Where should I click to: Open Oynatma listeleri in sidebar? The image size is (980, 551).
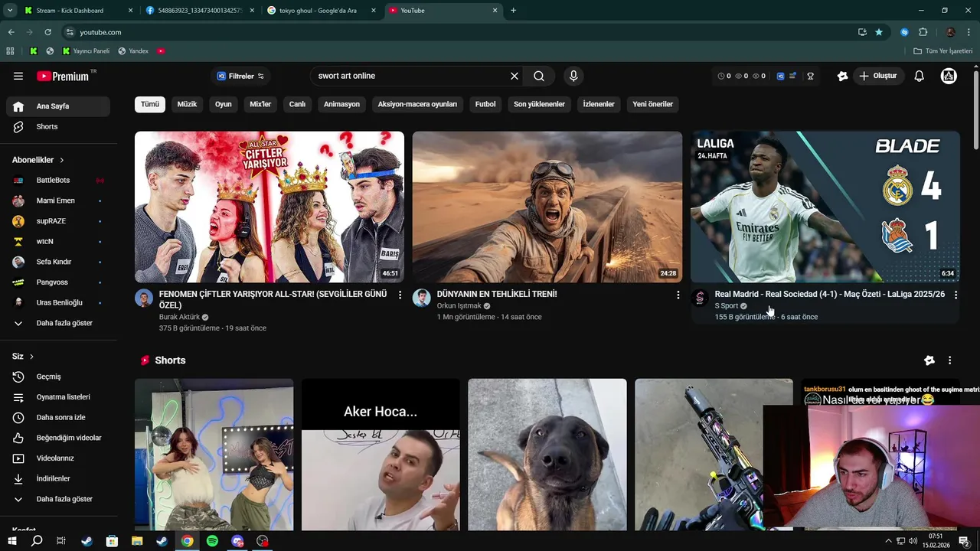pyautogui.click(x=58, y=397)
